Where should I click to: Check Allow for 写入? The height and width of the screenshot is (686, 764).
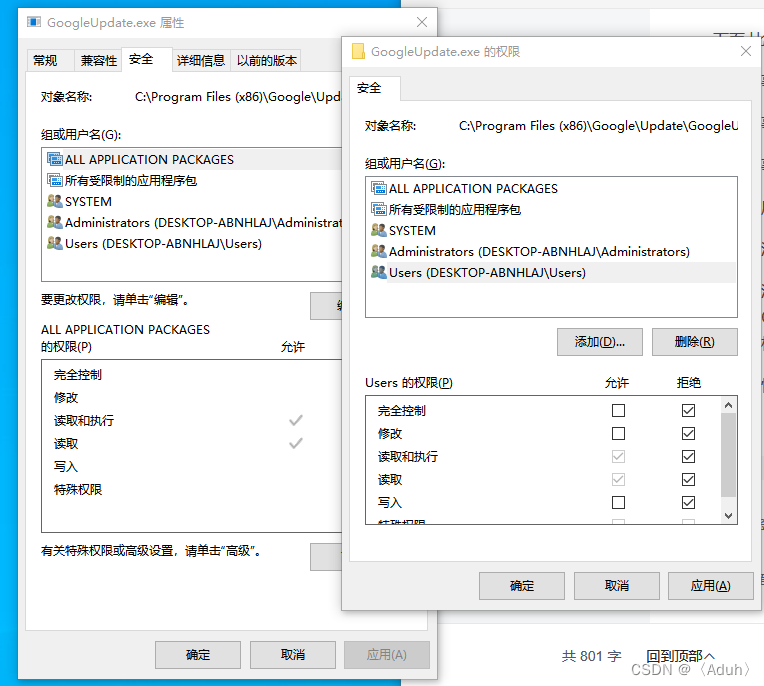(618, 502)
